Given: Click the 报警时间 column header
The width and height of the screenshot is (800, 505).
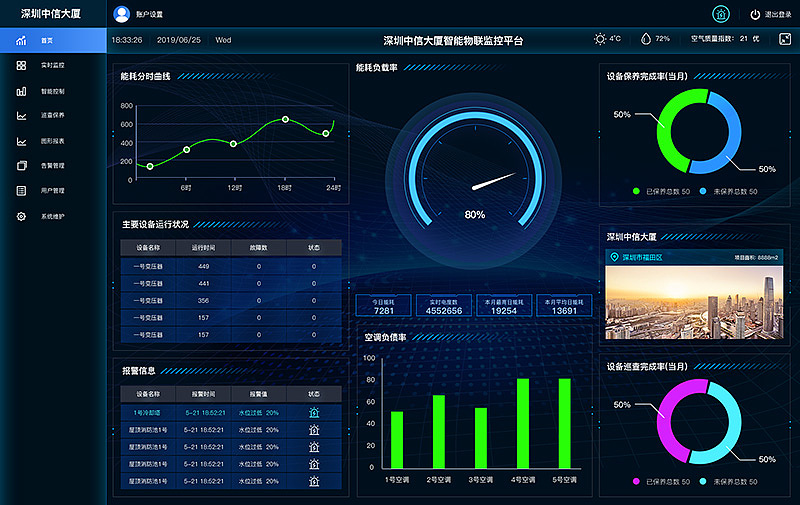Looking at the screenshot, I should tap(203, 394).
